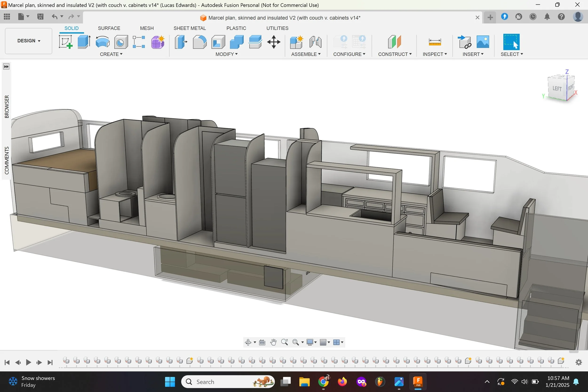Click the New Component icon

coord(297,42)
